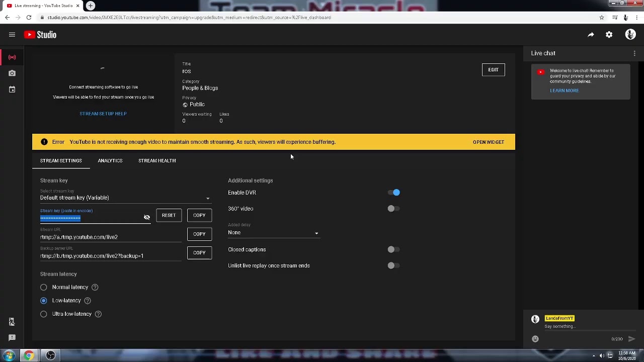
Task: Open Studio settings gear icon
Action: pyautogui.click(x=609, y=35)
